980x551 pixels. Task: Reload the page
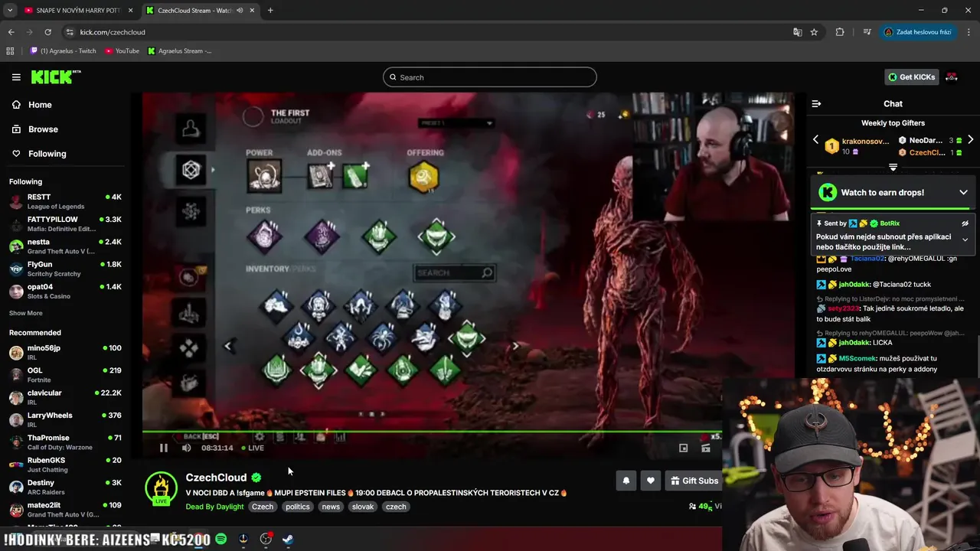(x=47, y=32)
